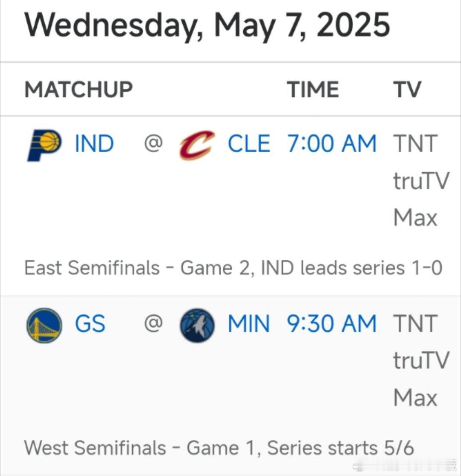Open the CLE team link
The width and height of the screenshot is (461, 476).
249,144
